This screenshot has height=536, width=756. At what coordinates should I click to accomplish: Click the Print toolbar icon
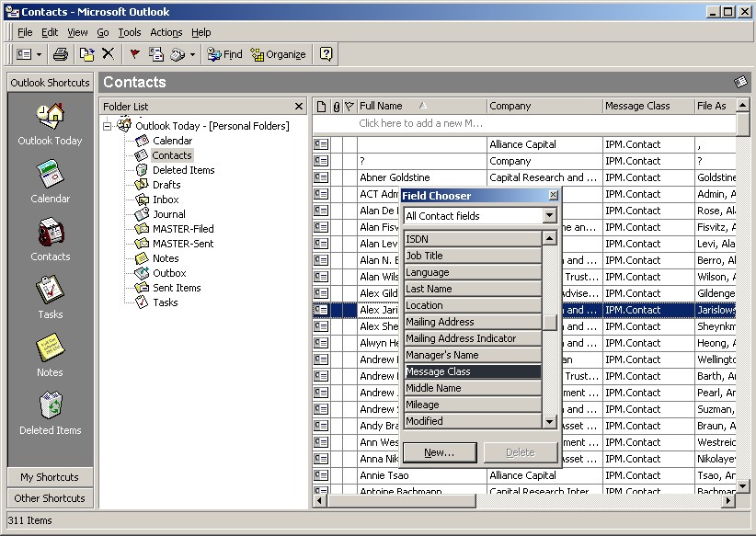61,54
